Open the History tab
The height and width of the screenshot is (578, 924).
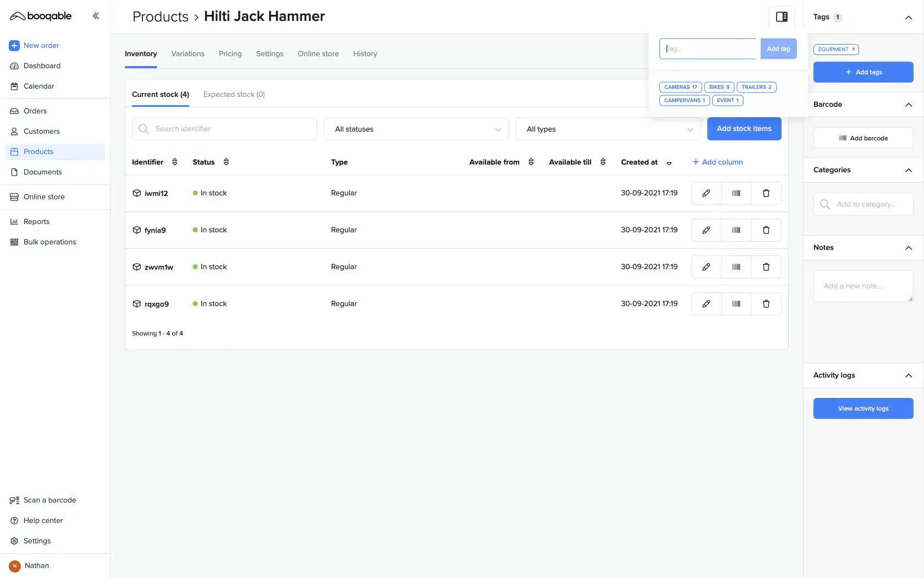pyautogui.click(x=365, y=54)
